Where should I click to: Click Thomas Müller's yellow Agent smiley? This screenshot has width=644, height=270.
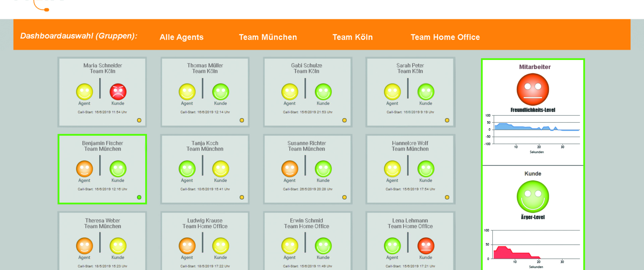pos(187,92)
